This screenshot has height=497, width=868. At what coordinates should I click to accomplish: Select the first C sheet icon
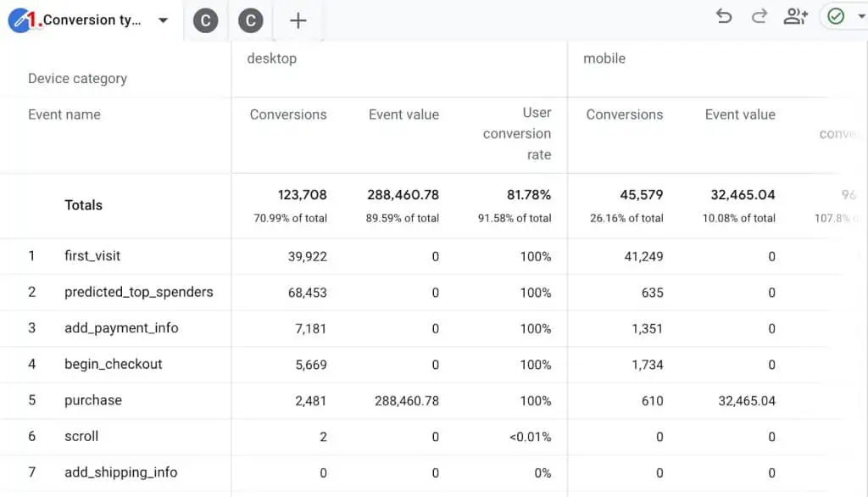(x=204, y=20)
